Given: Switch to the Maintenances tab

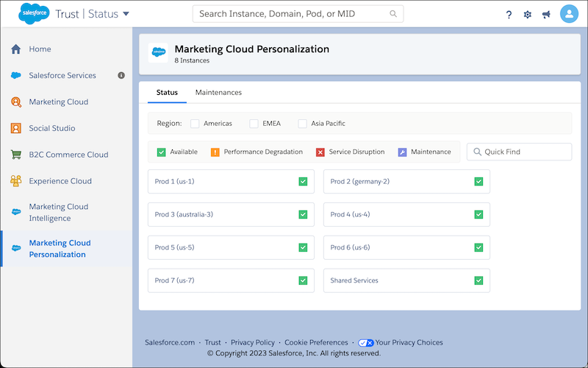Looking at the screenshot, I should click(x=218, y=93).
